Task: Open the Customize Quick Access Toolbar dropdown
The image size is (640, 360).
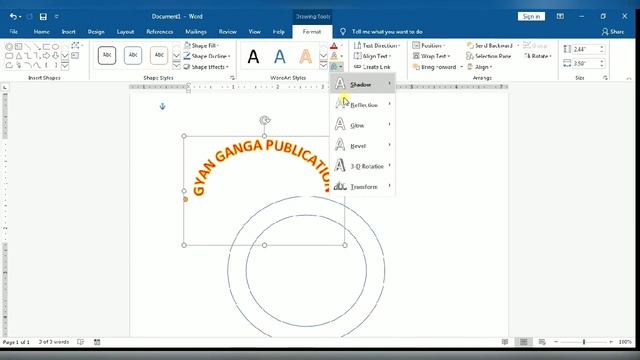Action: (x=57, y=16)
